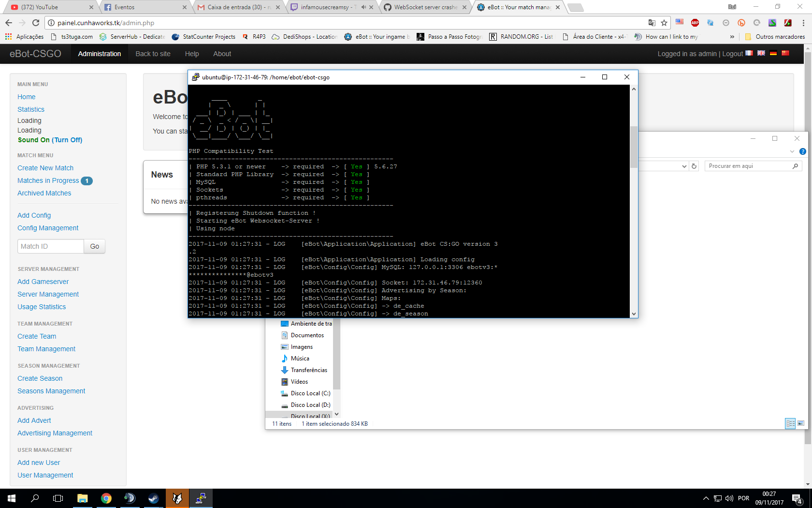The height and width of the screenshot is (508, 812).
Task: Click the Adblock Plus extension icon
Action: (695, 22)
